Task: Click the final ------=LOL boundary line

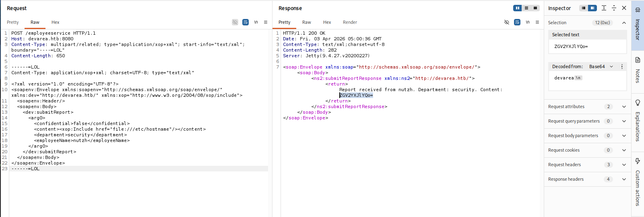Action: click(x=25, y=169)
